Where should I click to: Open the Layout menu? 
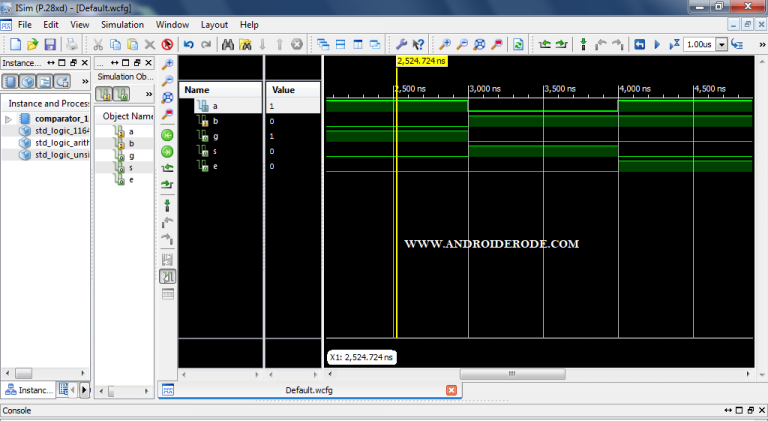(x=214, y=24)
